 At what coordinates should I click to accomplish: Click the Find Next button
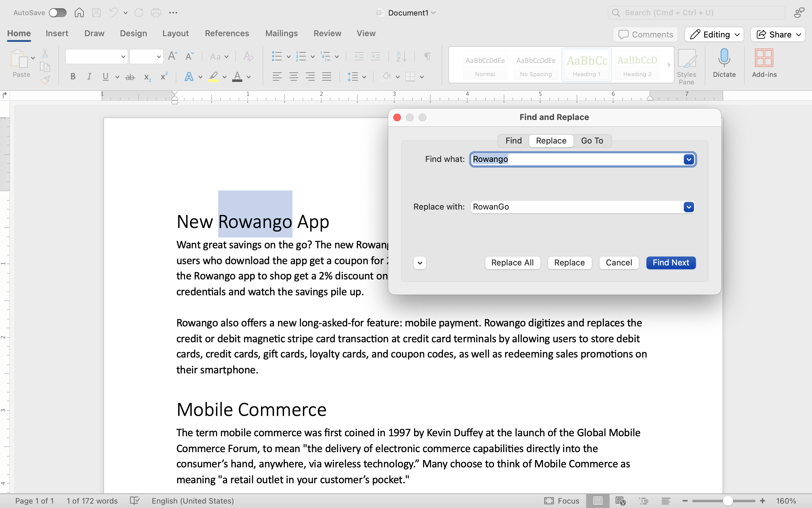click(x=671, y=263)
